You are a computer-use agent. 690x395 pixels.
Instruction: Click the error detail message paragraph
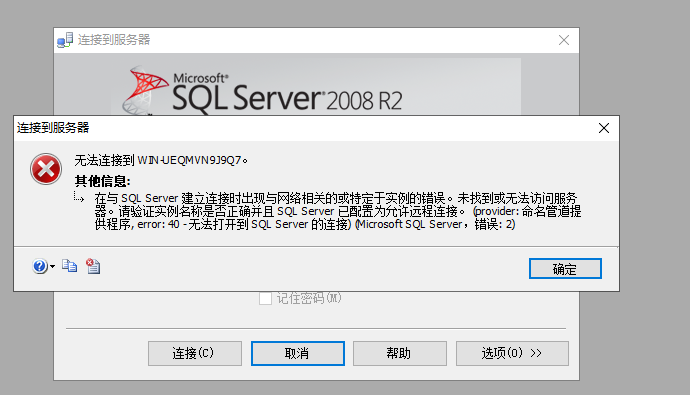tap(338, 211)
